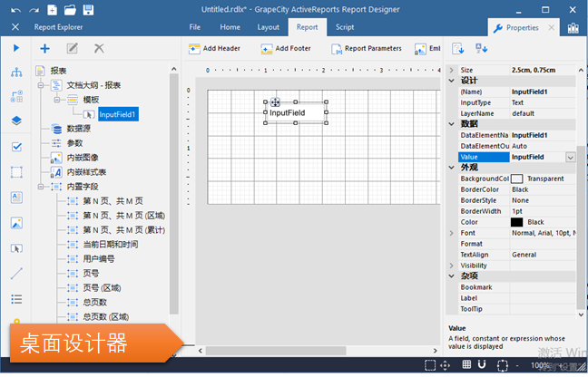This screenshot has height=377, width=588.
Task: Expand the Font property
Action: (x=452, y=233)
